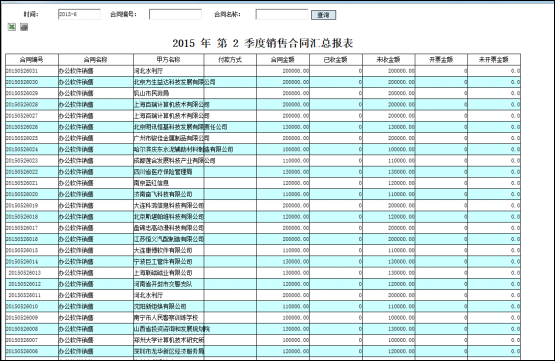The height and width of the screenshot is (362, 556).
Task: Select contract number 20150526027
Action: click(x=22, y=116)
